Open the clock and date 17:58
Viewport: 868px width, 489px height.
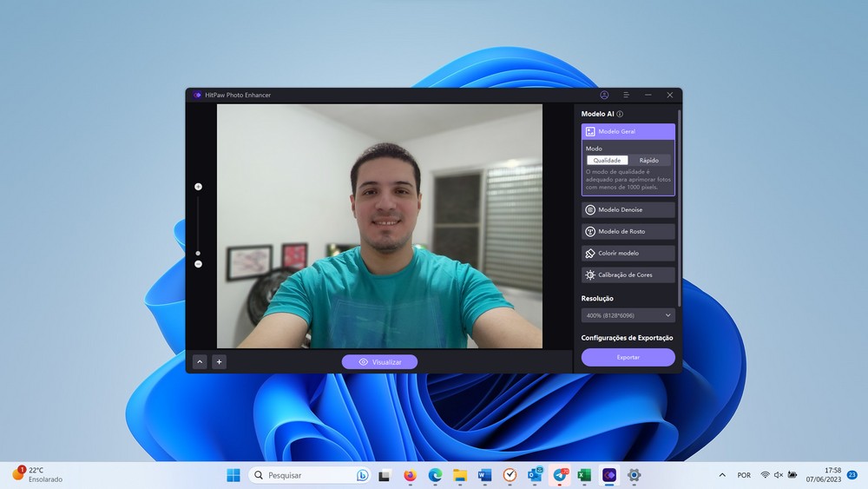click(823, 475)
